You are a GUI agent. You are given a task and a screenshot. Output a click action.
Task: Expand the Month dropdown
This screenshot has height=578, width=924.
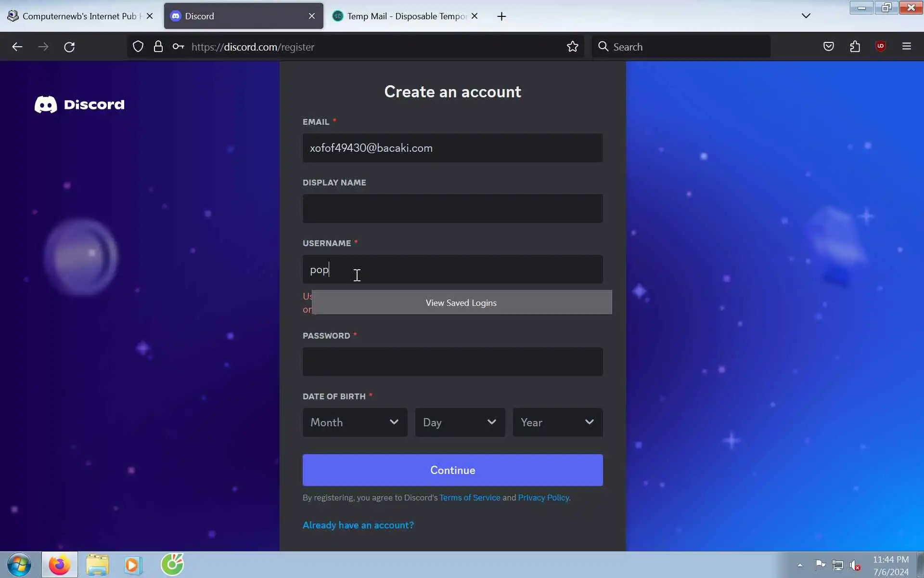[355, 422]
